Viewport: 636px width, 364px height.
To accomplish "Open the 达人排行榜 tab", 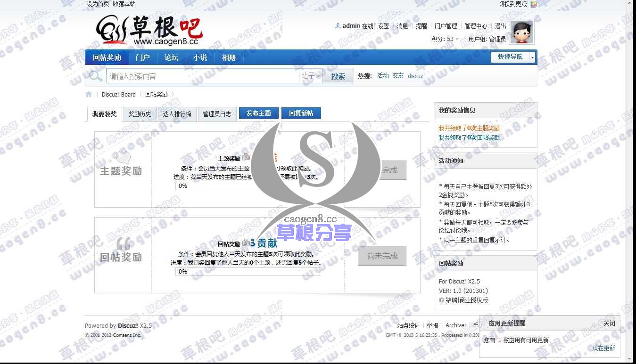I will 177,114.
